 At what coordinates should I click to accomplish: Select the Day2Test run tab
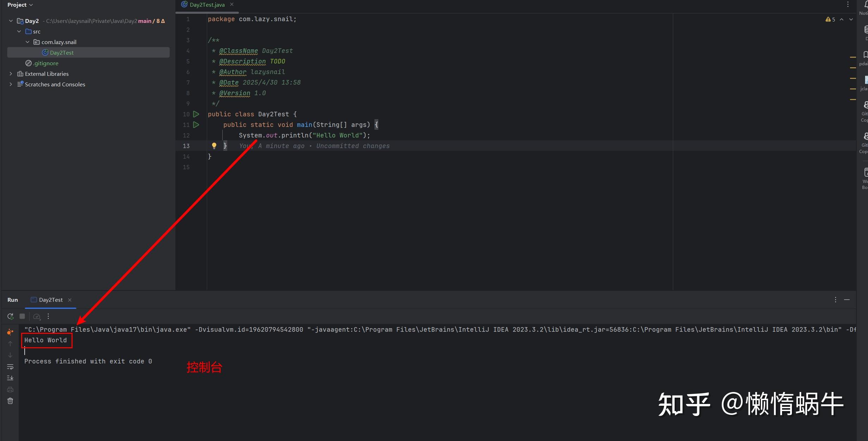(x=50, y=300)
